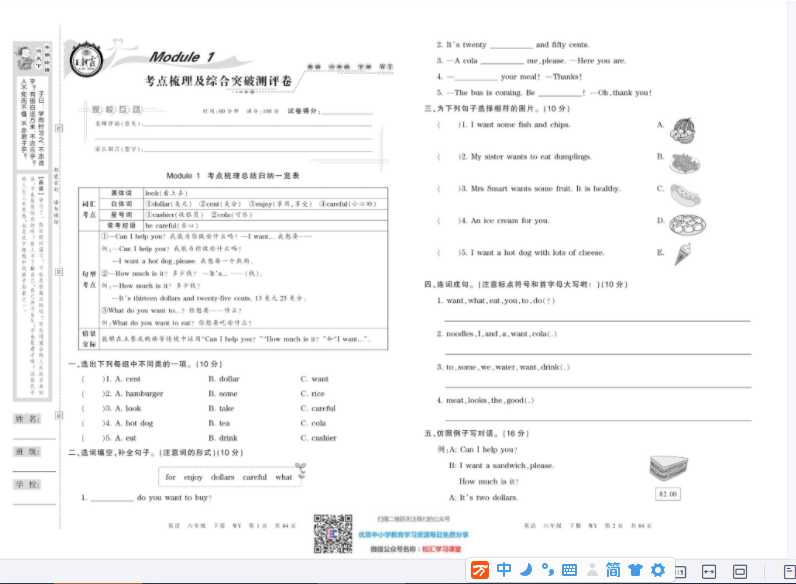
Task: Click the ice cream cone picture E
Action: [x=682, y=253]
